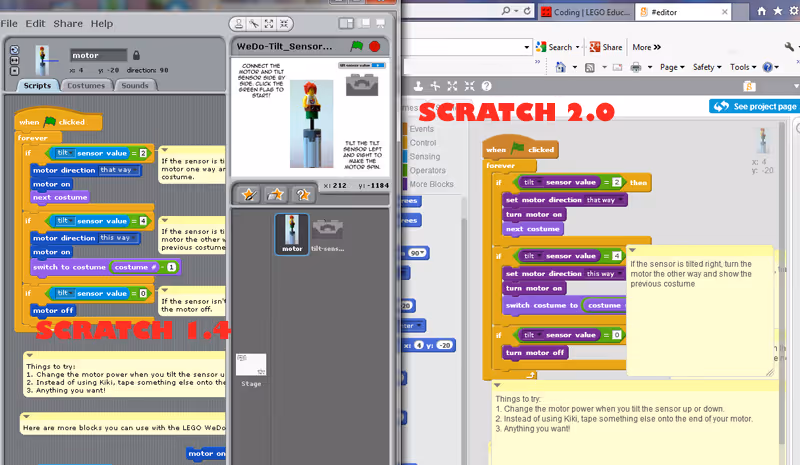Viewport: 800px width, 465px height.
Task: Select the More Blocks category in Scratch 2.0
Action: point(431,184)
